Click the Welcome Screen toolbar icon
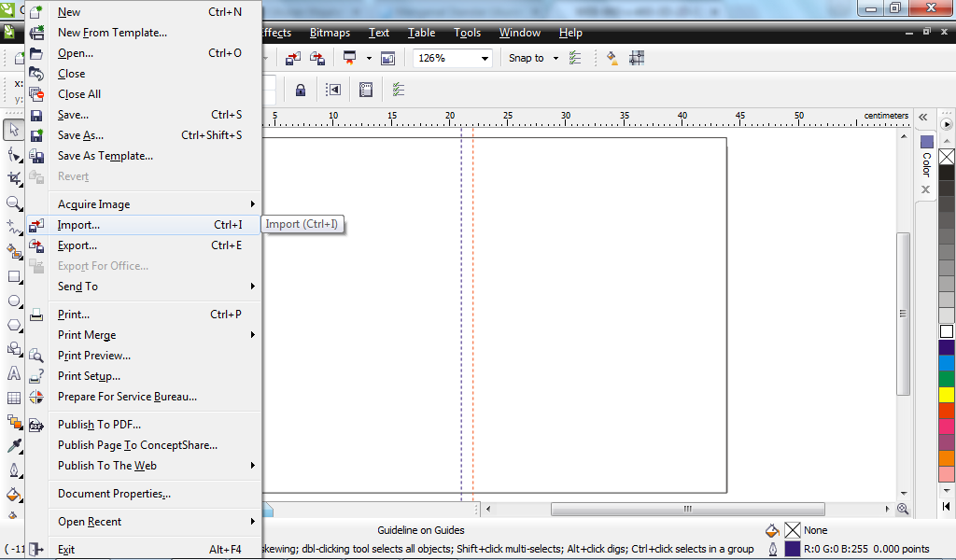 point(387,58)
